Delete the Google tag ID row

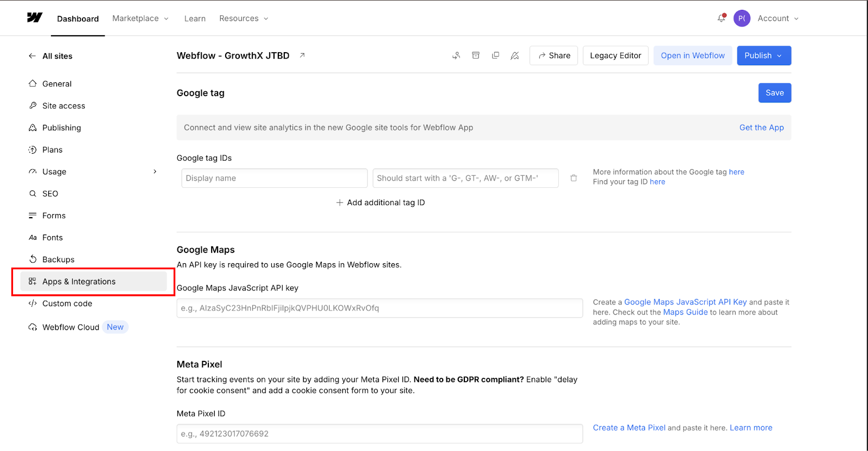pyautogui.click(x=573, y=178)
